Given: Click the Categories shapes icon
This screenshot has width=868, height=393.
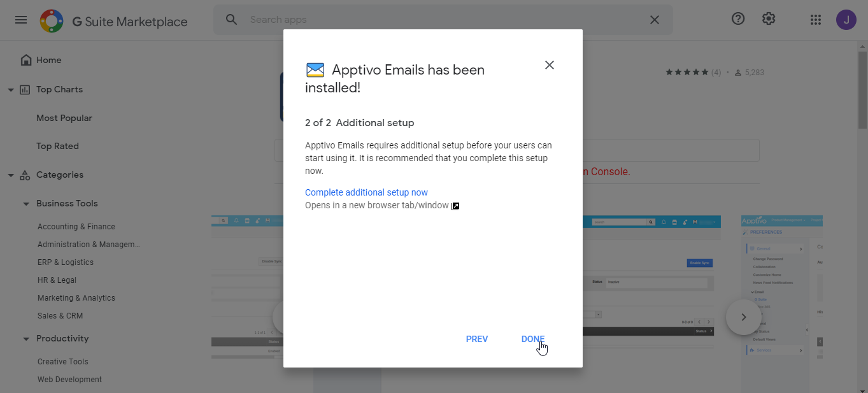Looking at the screenshot, I should (25, 175).
